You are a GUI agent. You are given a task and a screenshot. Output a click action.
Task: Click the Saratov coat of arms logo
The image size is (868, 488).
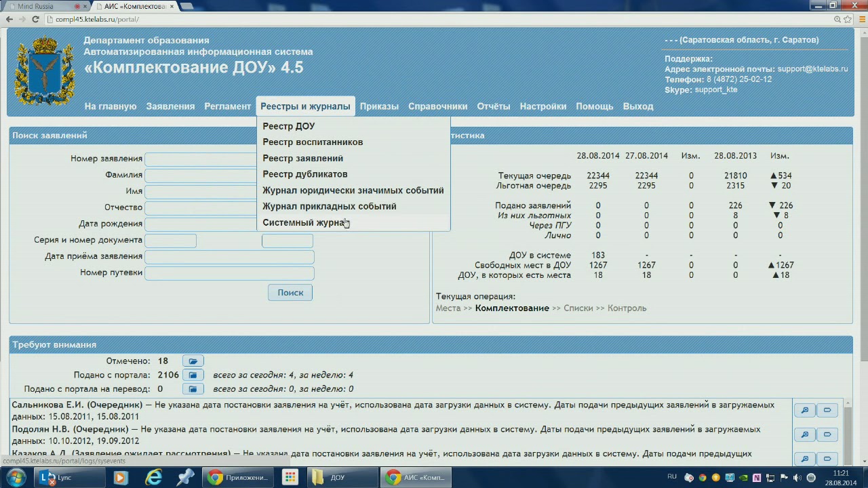pos(45,70)
